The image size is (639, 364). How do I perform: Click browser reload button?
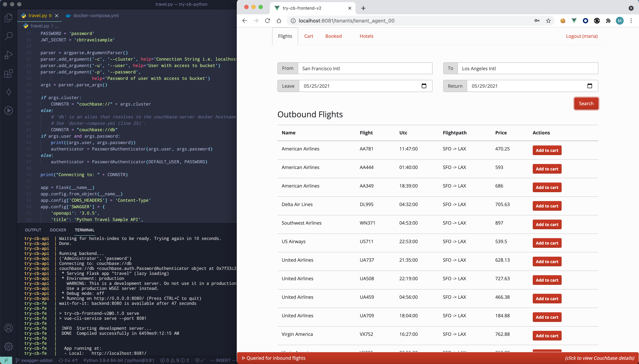coord(267,21)
